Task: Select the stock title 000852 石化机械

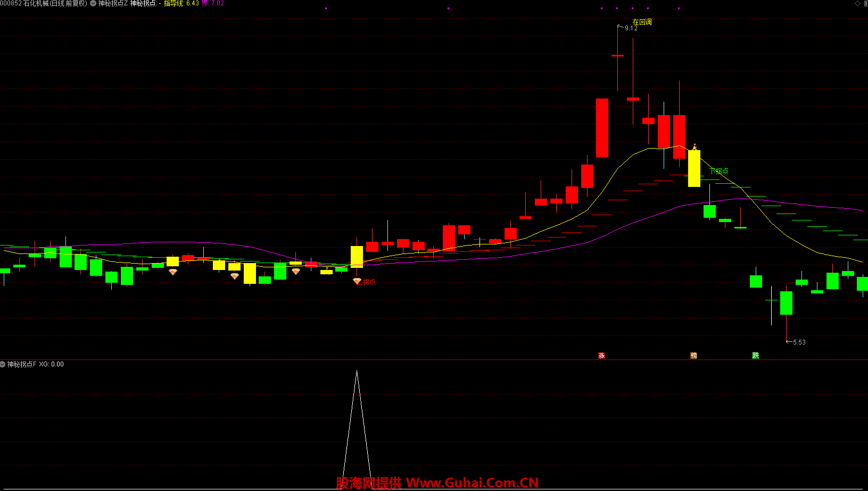Action: pos(44,3)
